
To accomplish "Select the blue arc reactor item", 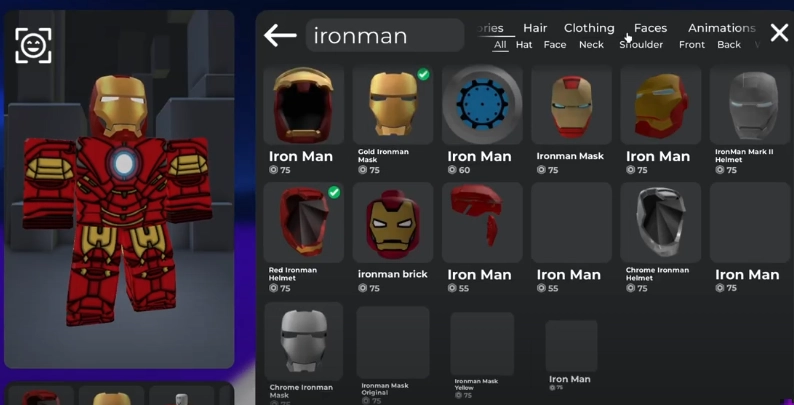I will click(482, 104).
